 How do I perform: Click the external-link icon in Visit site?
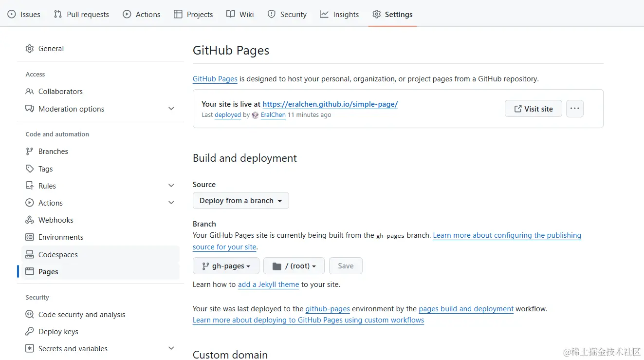coord(518,109)
